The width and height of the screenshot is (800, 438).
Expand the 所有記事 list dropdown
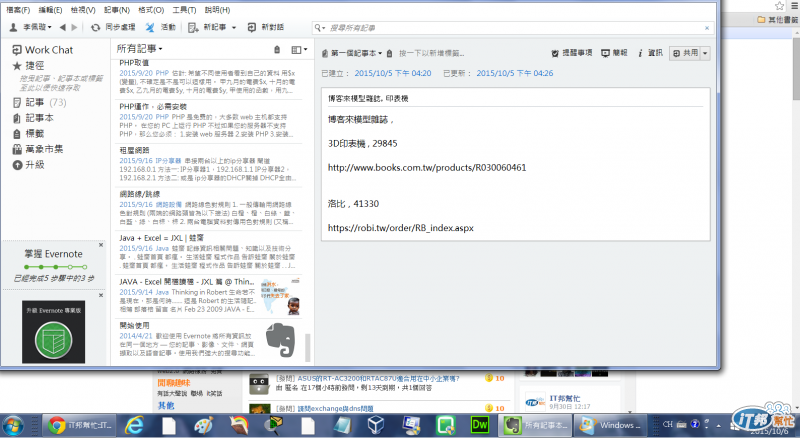tap(139, 49)
